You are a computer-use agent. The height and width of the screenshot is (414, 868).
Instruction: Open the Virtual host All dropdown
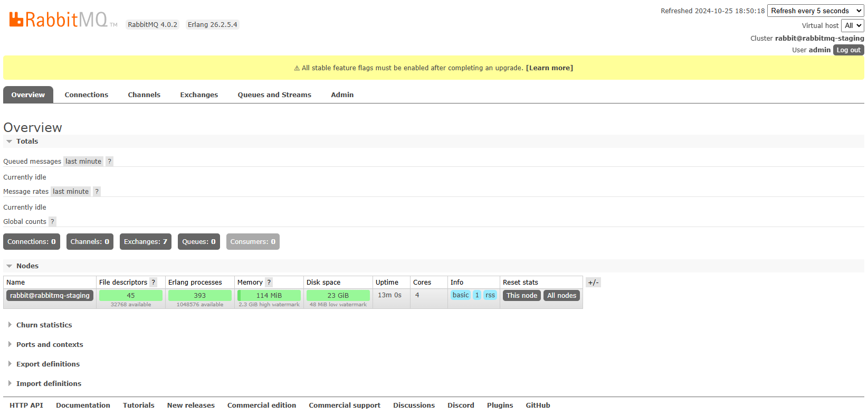click(852, 25)
